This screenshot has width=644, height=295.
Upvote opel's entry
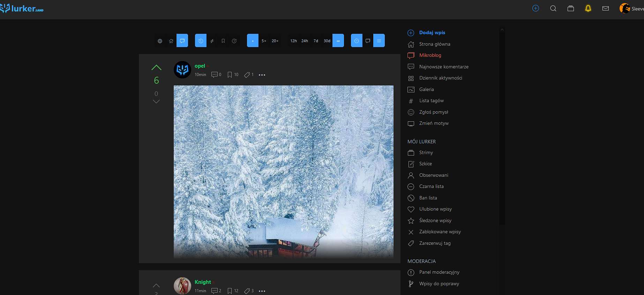(x=156, y=67)
